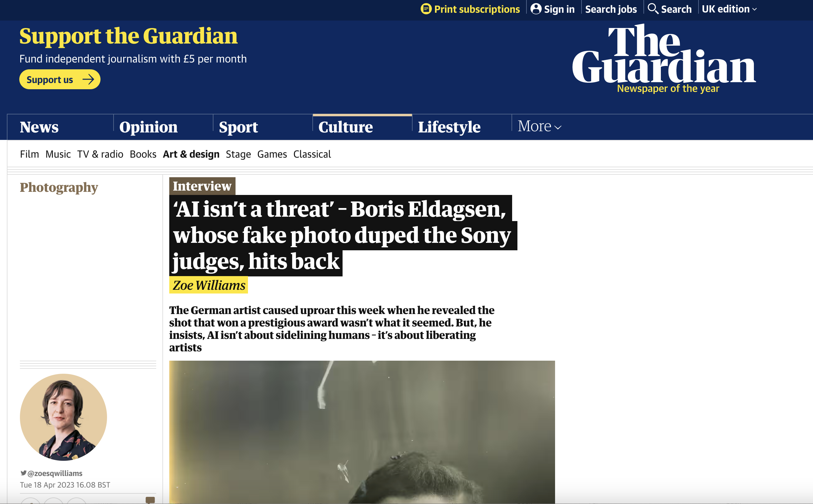
Task: Click Zoe Williams author portrait
Action: pos(63,417)
